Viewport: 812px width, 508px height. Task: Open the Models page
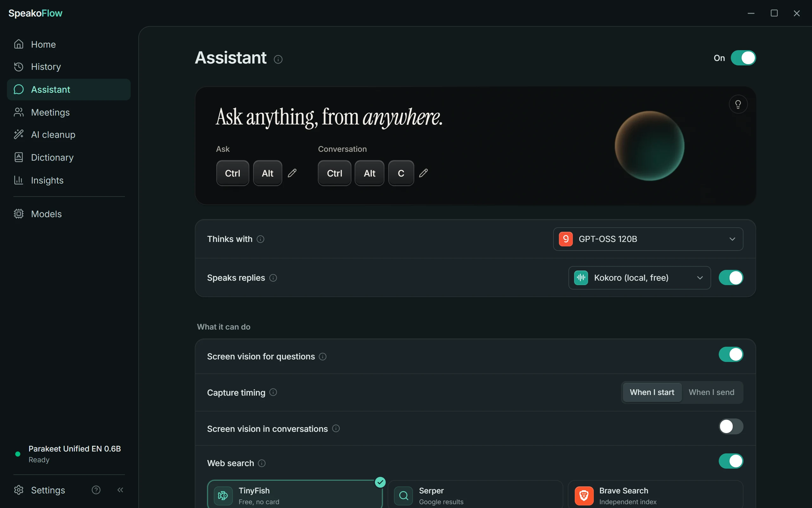point(69,214)
